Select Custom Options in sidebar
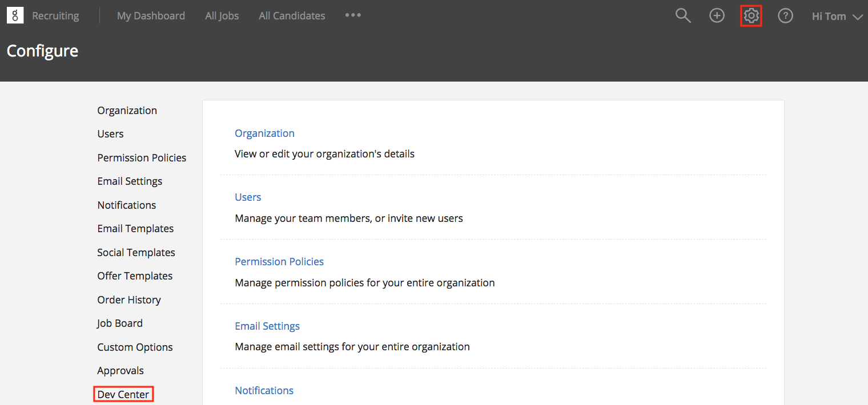 (x=135, y=347)
